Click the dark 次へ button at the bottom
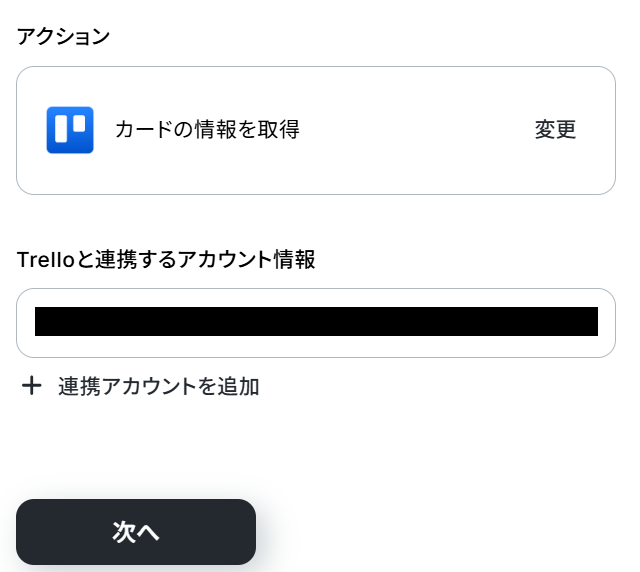This screenshot has height=572, width=640. pyautogui.click(x=136, y=532)
